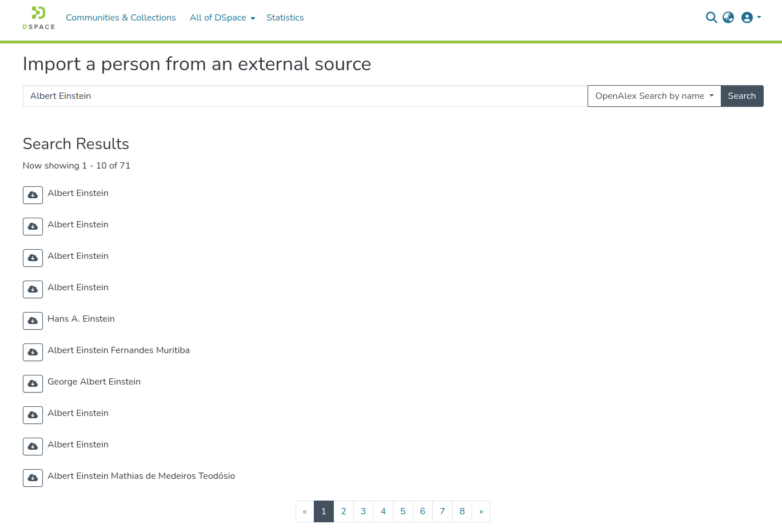This screenshot has height=532, width=782.
Task: Go to Communities & Collections
Action: pos(121,18)
